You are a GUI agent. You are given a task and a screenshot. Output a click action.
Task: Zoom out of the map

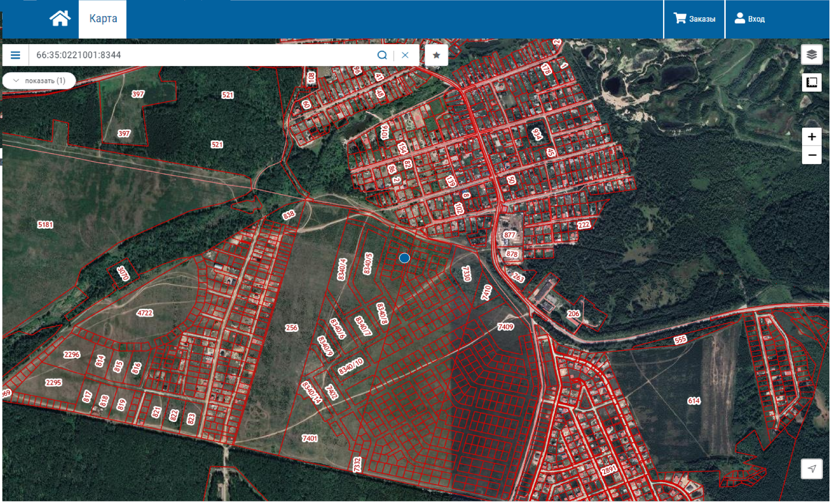pyautogui.click(x=812, y=155)
